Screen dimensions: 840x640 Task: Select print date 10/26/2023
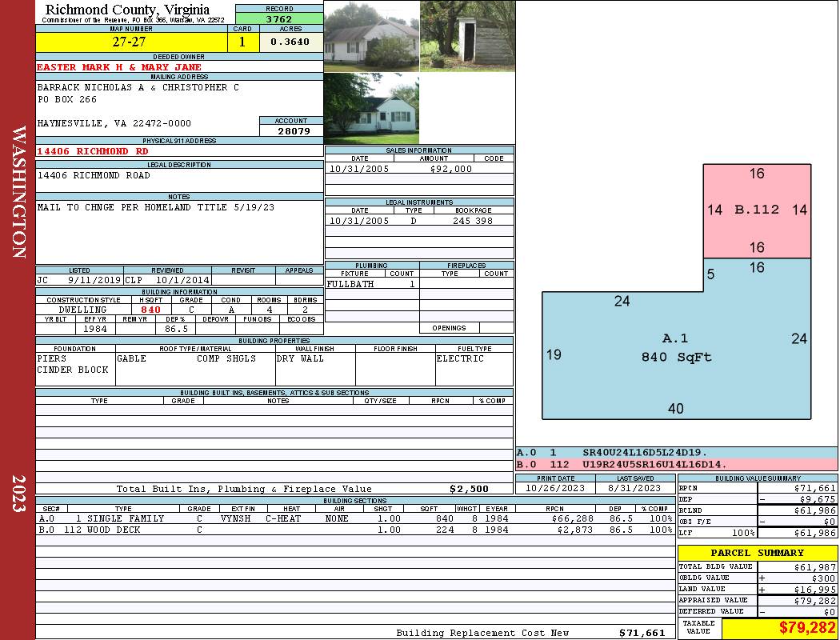tap(555, 489)
